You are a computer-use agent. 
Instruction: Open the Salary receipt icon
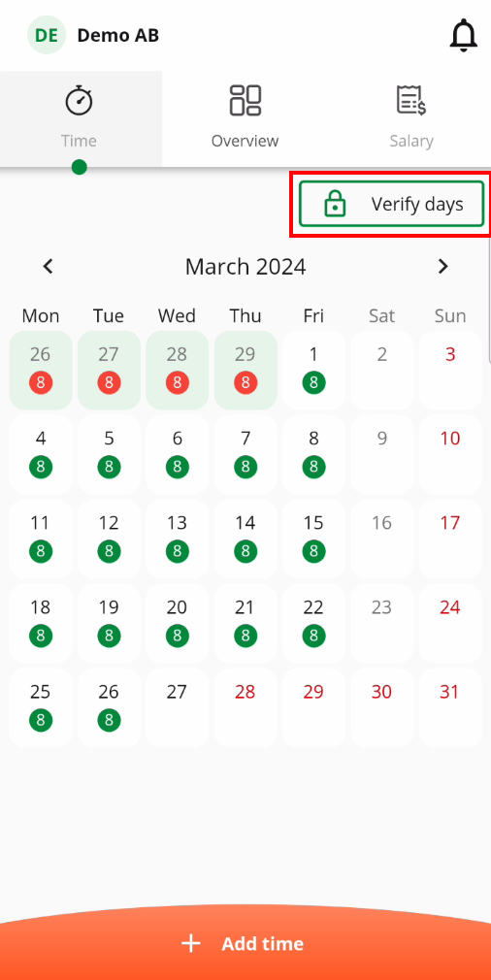tap(411, 101)
